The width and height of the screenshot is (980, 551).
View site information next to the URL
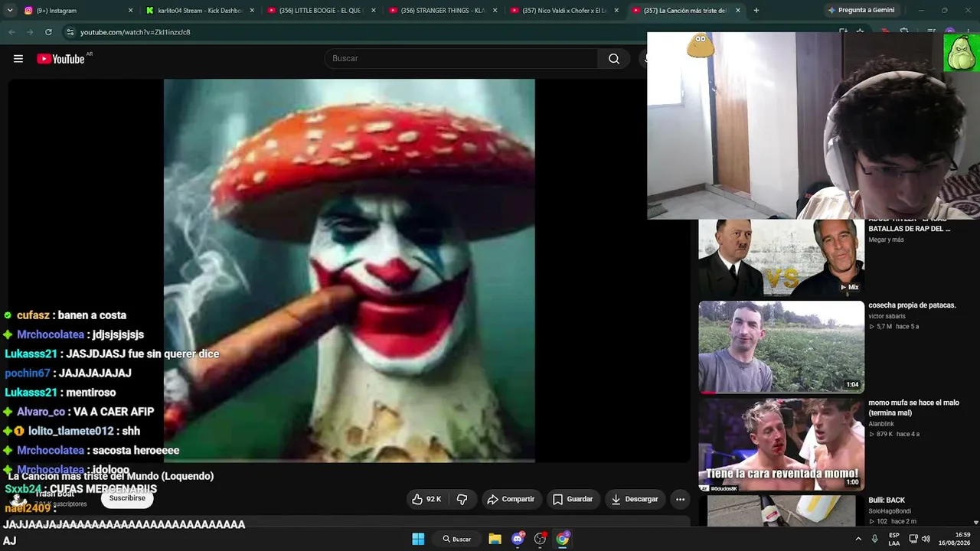tap(70, 32)
